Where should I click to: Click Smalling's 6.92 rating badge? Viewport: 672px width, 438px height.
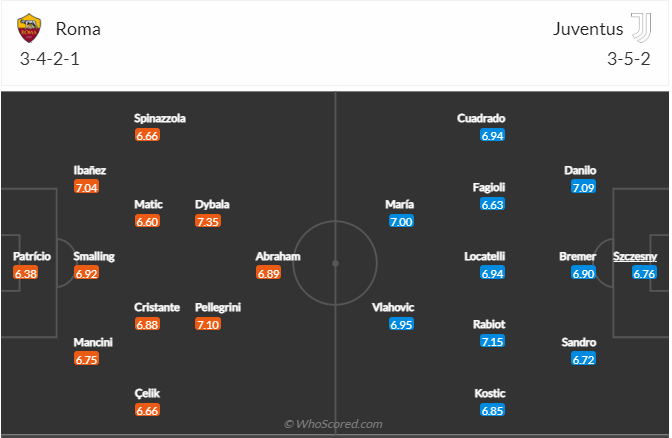[x=87, y=273]
